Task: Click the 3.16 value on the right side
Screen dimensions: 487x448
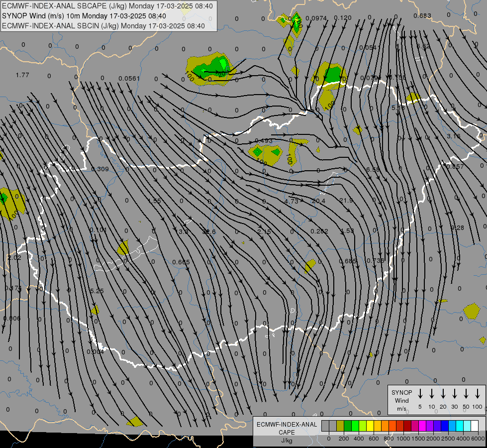Action: (454, 136)
